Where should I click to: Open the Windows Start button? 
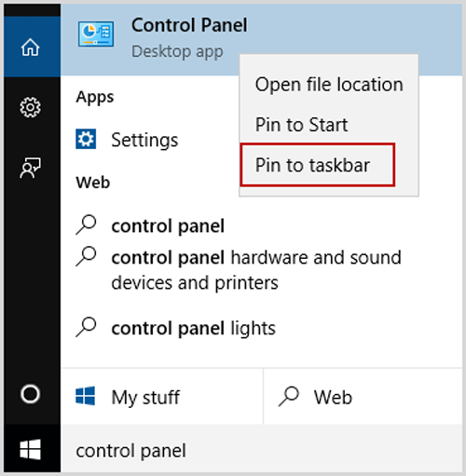tap(31, 450)
